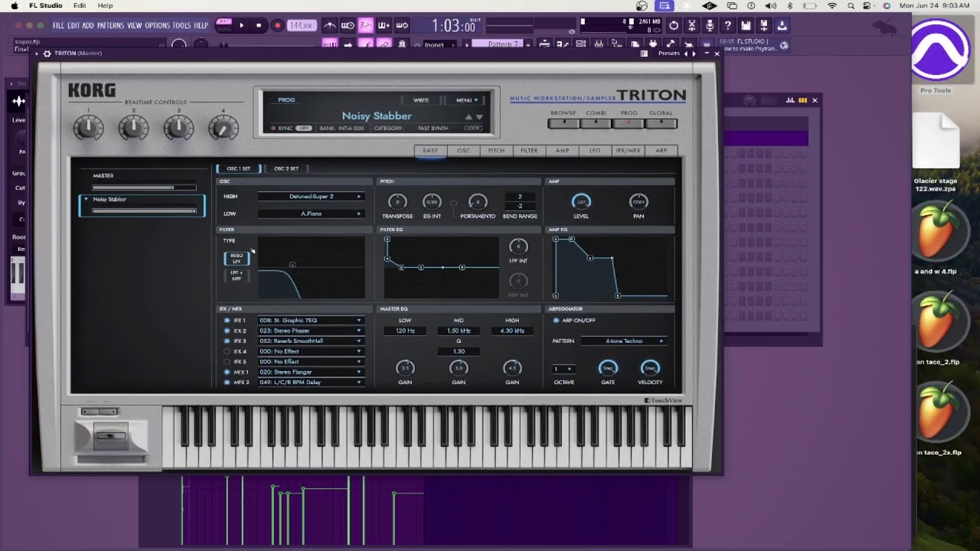Click the volume speaker icon in menu bar
The height and width of the screenshot is (551, 980).
click(771, 5)
